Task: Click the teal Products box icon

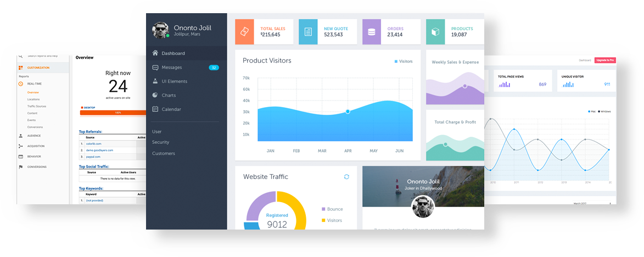Action: tap(435, 32)
